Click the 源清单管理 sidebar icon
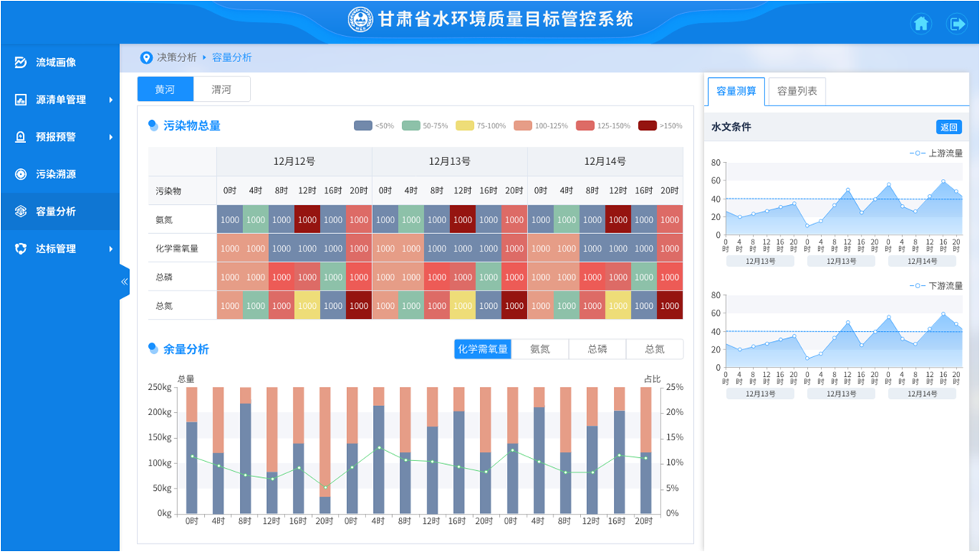The height and width of the screenshot is (552, 980). coord(21,99)
